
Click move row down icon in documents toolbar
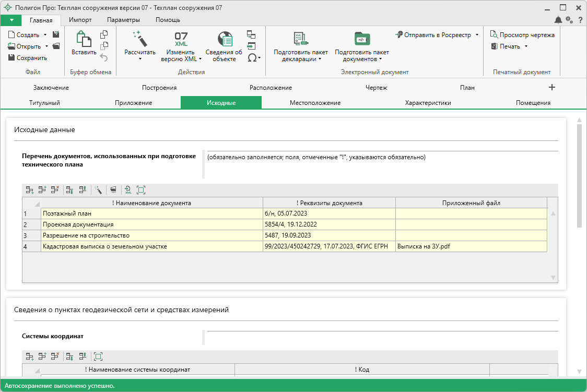(x=69, y=190)
